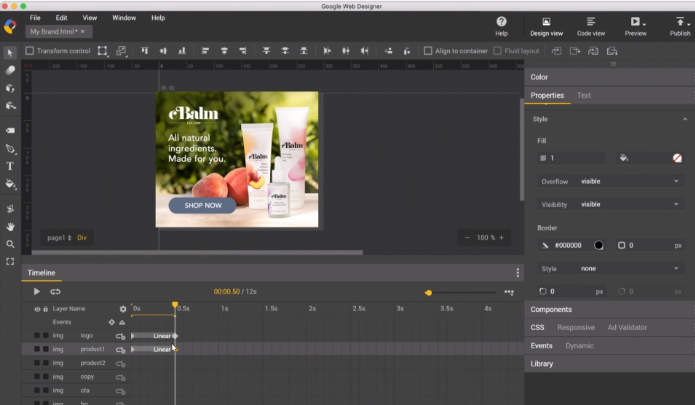Open the Visibility dropdown
695x405 pixels.
tap(628, 204)
